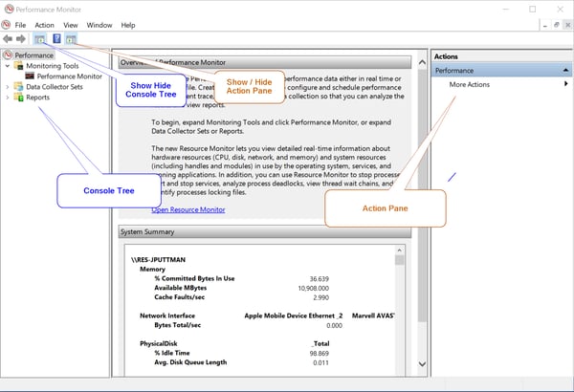Open the Action menu
574x392 pixels.
point(44,25)
